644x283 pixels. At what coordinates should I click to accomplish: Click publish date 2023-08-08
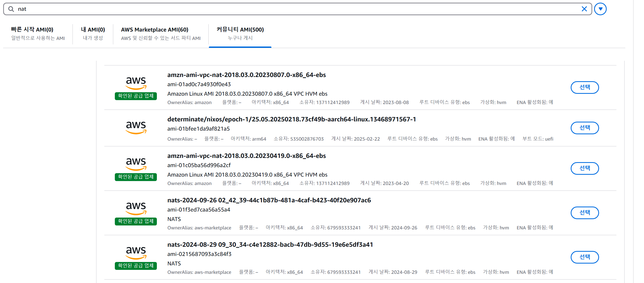click(384, 102)
